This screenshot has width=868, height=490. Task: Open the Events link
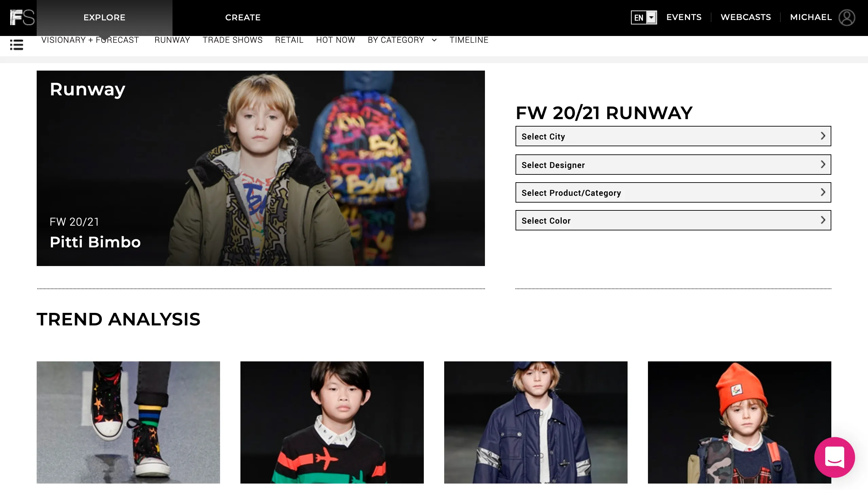click(684, 17)
